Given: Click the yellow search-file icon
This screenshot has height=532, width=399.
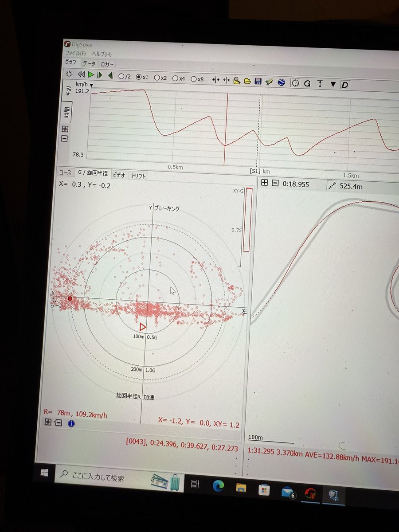Looking at the screenshot, I should pyautogui.click(x=237, y=81).
